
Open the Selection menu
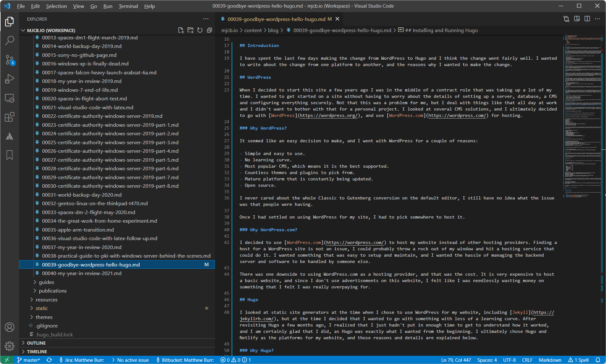point(56,6)
